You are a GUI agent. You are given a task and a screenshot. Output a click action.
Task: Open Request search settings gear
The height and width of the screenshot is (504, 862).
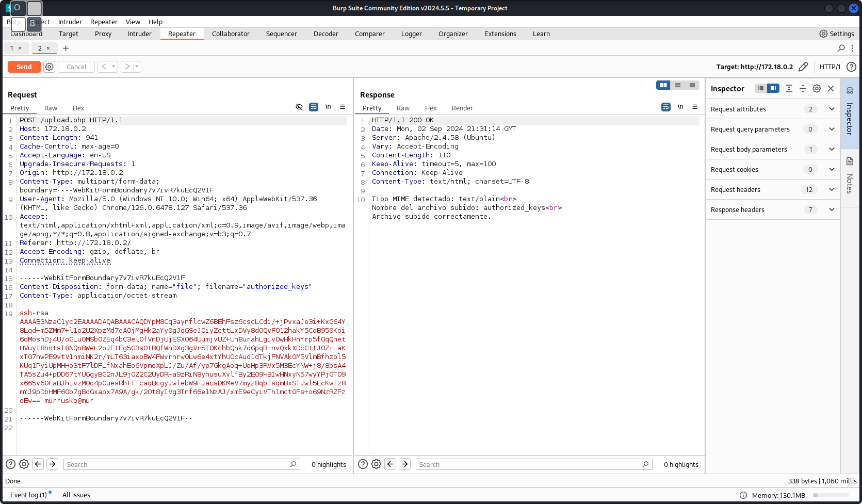click(x=24, y=464)
